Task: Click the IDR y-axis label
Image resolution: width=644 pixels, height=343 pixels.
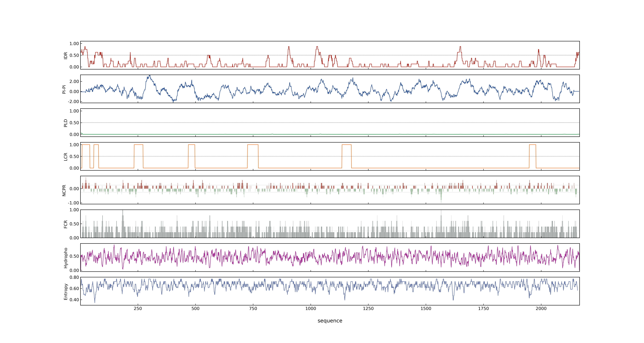Action: [66, 55]
